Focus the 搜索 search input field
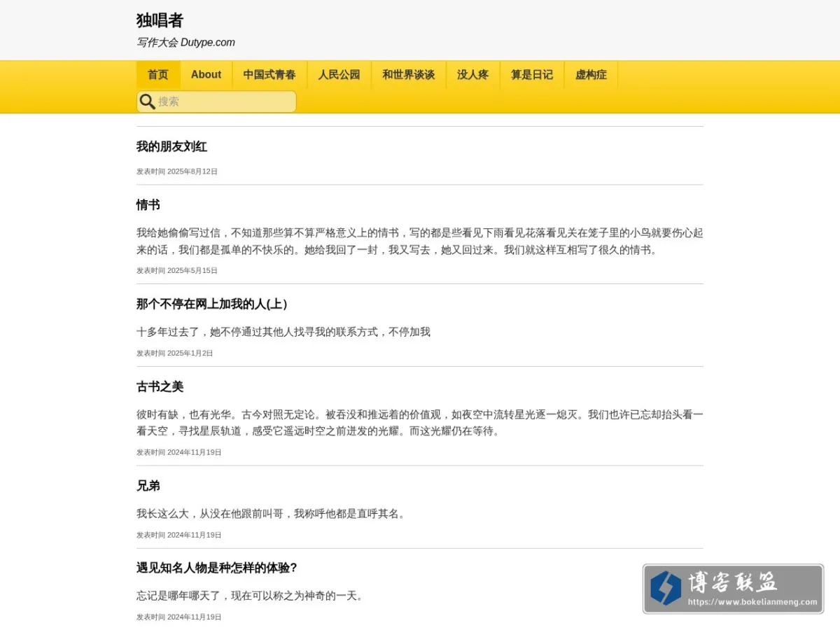The height and width of the screenshot is (630, 840). tap(216, 101)
